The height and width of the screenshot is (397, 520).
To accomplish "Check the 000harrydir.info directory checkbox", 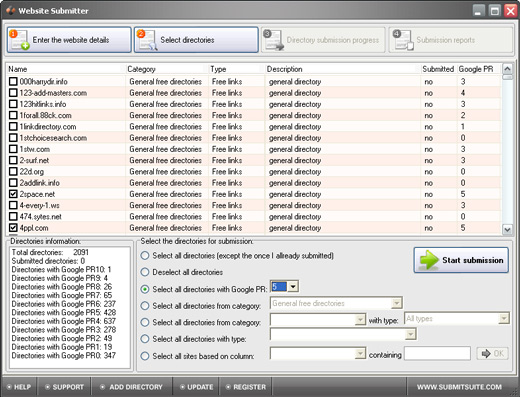I will (13, 81).
